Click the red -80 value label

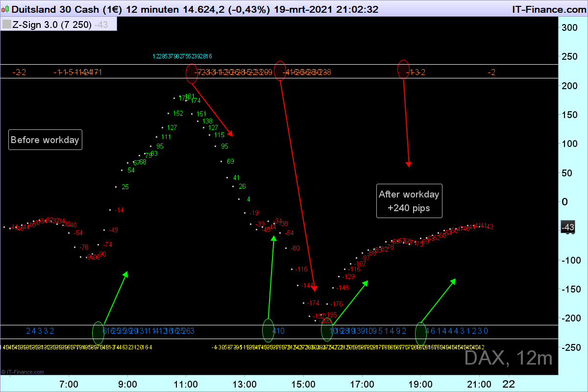point(295,248)
